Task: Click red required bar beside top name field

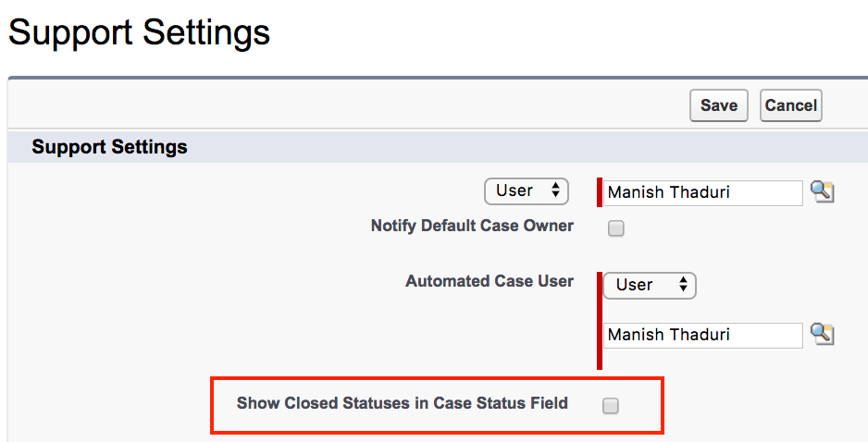Action: (x=600, y=192)
